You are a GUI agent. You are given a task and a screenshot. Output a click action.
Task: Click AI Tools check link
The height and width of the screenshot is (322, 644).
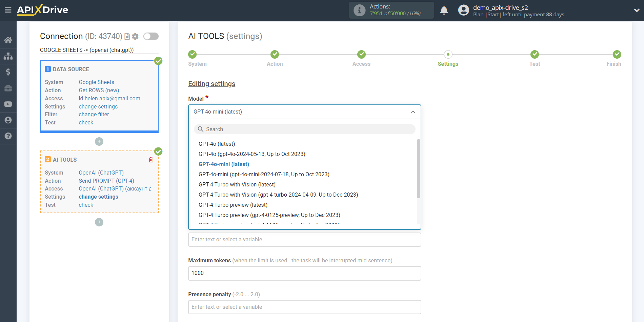click(86, 205)
